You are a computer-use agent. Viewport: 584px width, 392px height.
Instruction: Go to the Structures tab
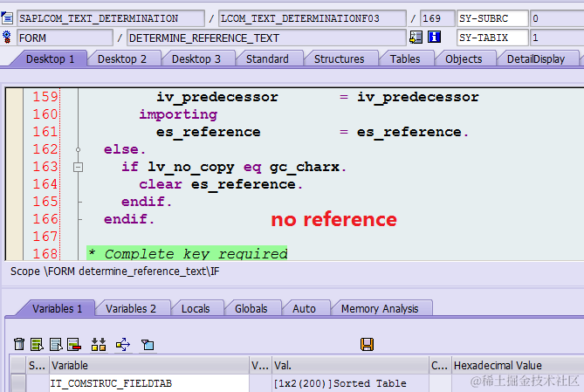(x=339, y=58)
